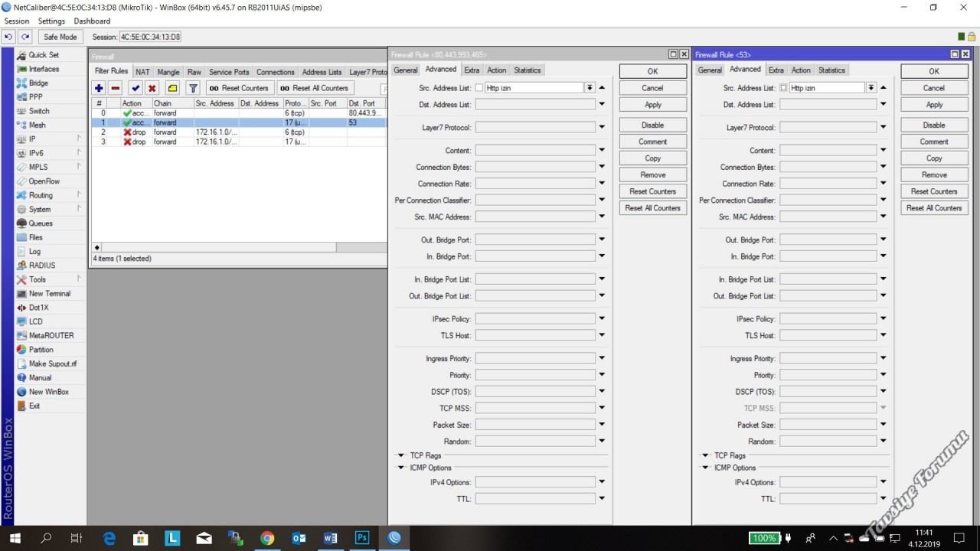The width and height of the screenshot is (980, 551).
Task: Open the Session menu
Action: (x=17, y=21)
